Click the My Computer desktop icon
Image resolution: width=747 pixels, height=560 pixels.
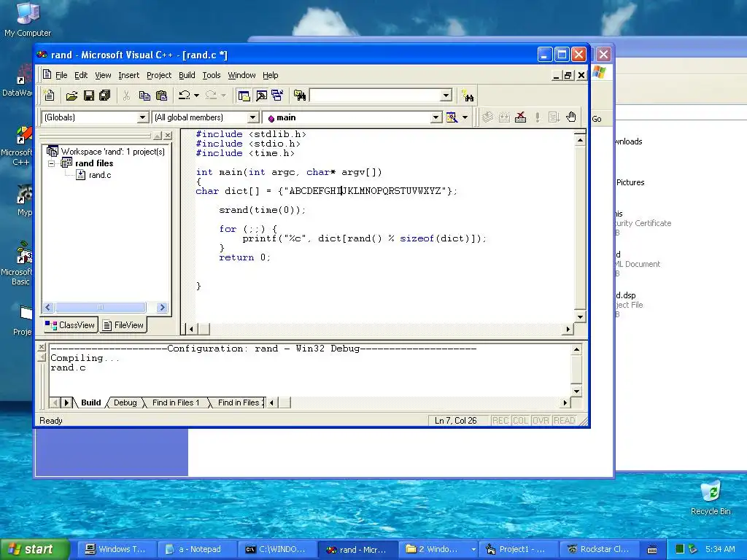pyautogui.click(x=28, y=19)
